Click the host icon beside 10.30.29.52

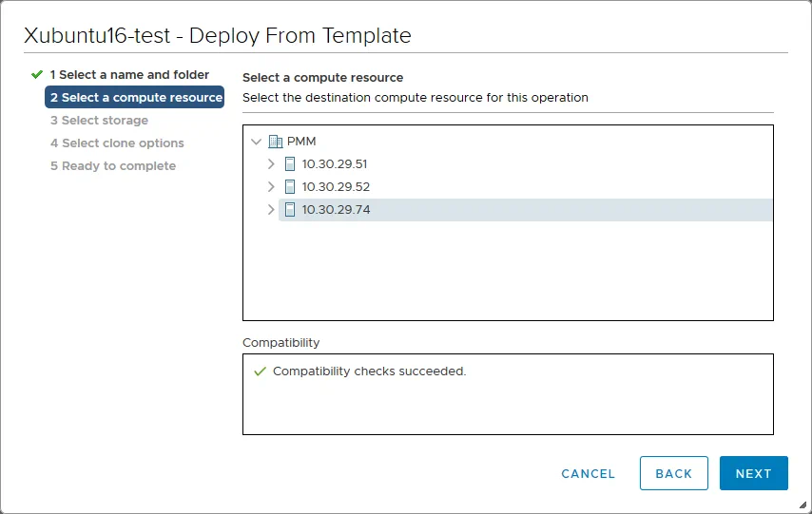click(291, 187)
